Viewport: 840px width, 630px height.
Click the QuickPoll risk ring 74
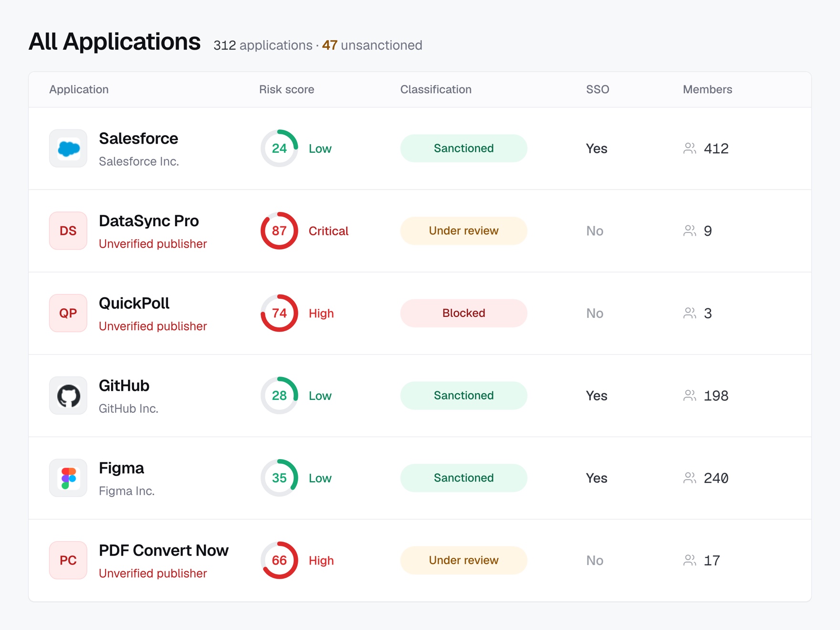click(x=279, y=313)
